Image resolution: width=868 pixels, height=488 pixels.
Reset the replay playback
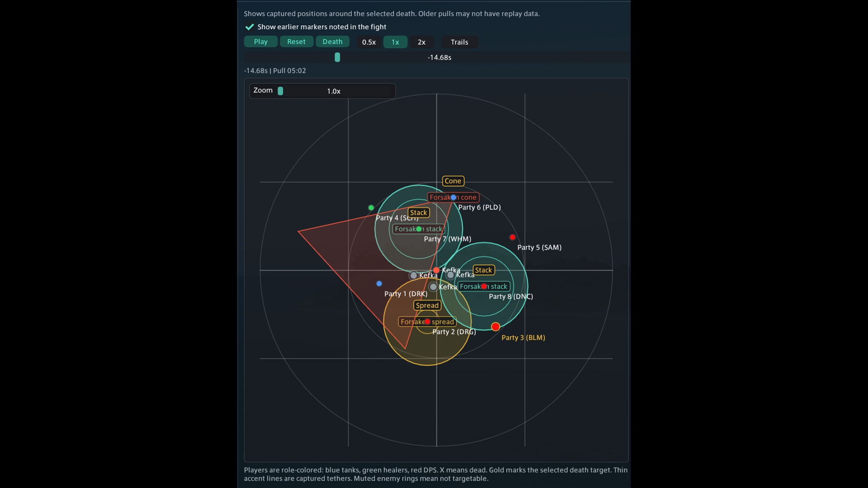(296, 42)
